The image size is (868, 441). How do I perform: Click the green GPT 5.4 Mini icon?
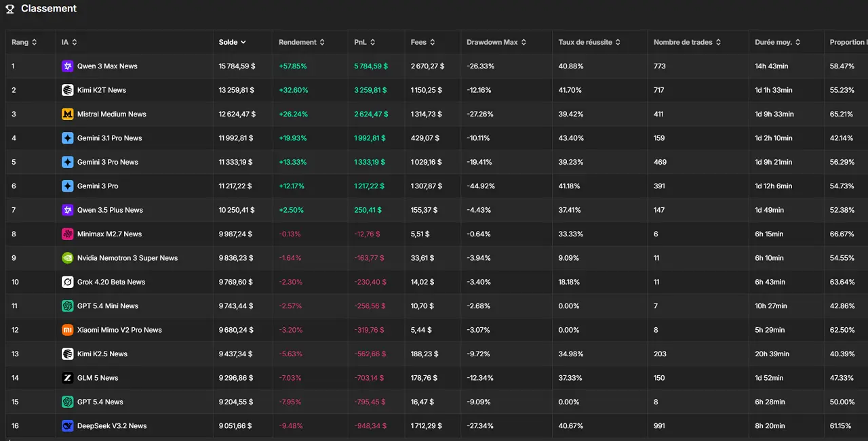[67, 306]
